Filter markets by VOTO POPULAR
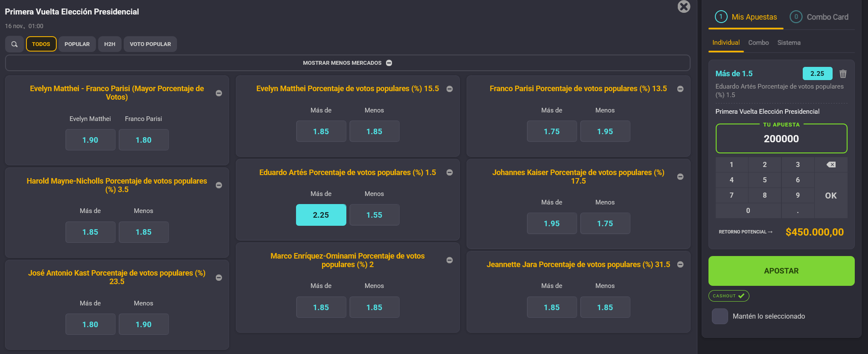Screen dimensions: 868x354 (150, 44)
